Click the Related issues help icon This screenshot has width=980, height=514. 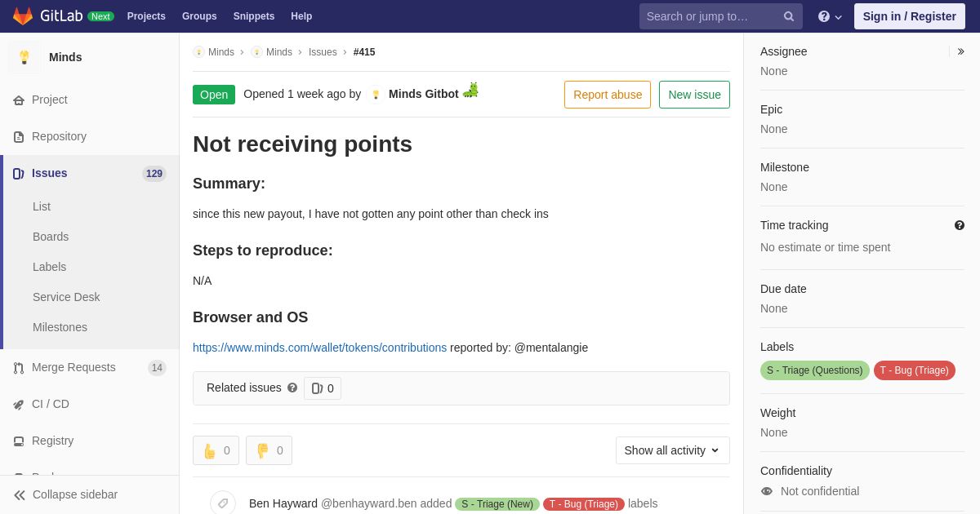[292, 388]
